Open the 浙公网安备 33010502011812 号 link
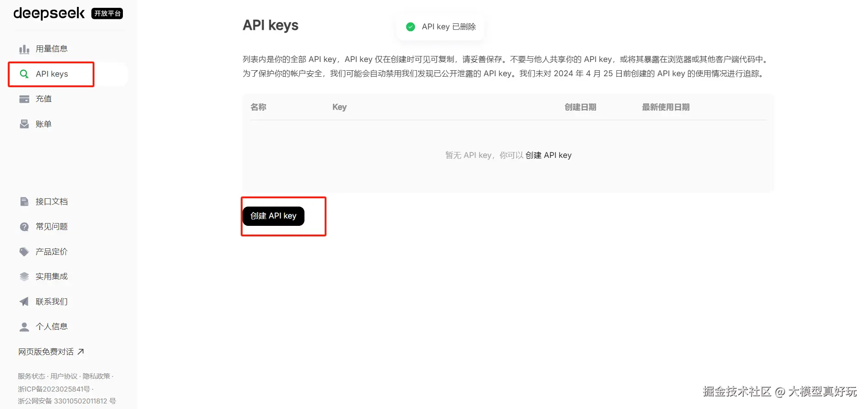 point(67,401)
